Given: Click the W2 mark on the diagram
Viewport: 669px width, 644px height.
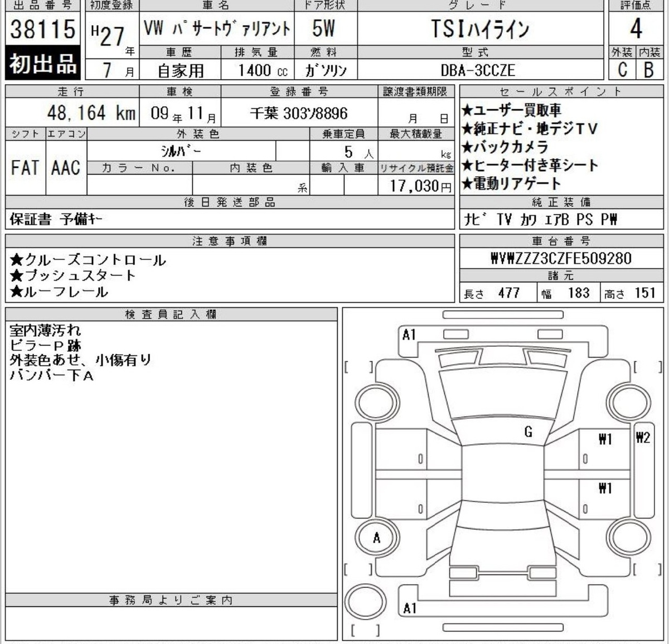Looking at the screenshot, I should point(643,438).
